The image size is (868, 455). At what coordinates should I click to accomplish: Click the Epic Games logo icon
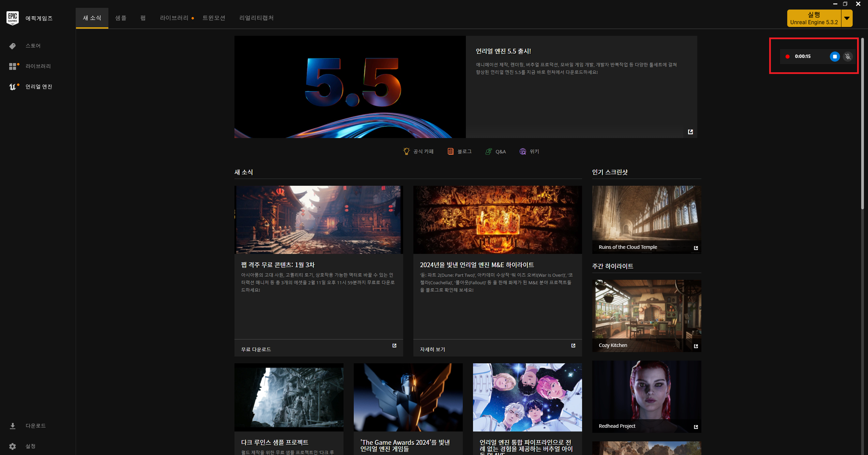(x=13, y=18)
